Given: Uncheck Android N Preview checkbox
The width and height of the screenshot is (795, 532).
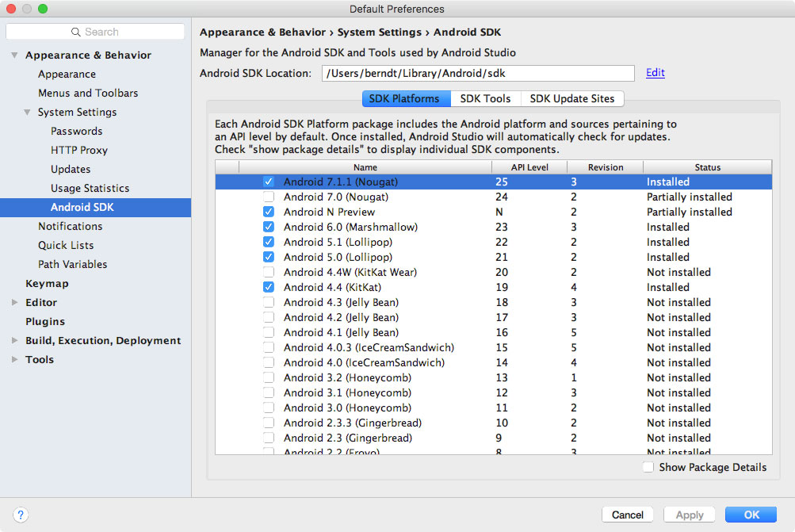Looking at the screenshot, I should (269, 212).
